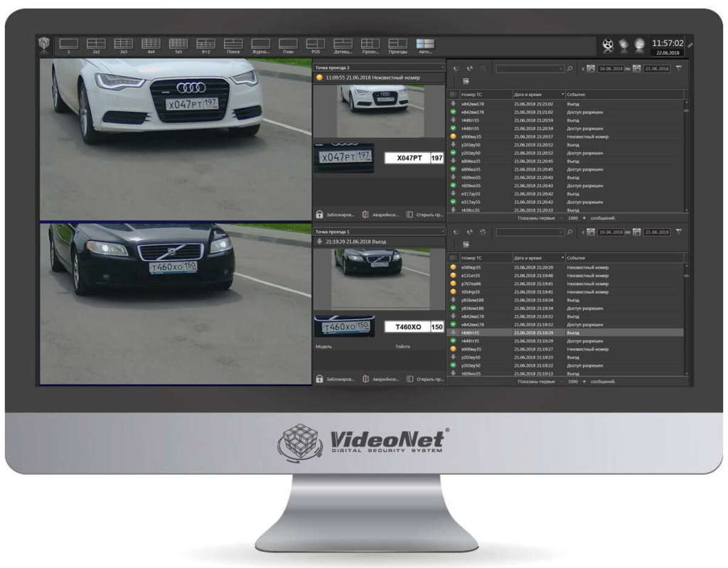Open end-date calendar in lower log

(636, 232)
